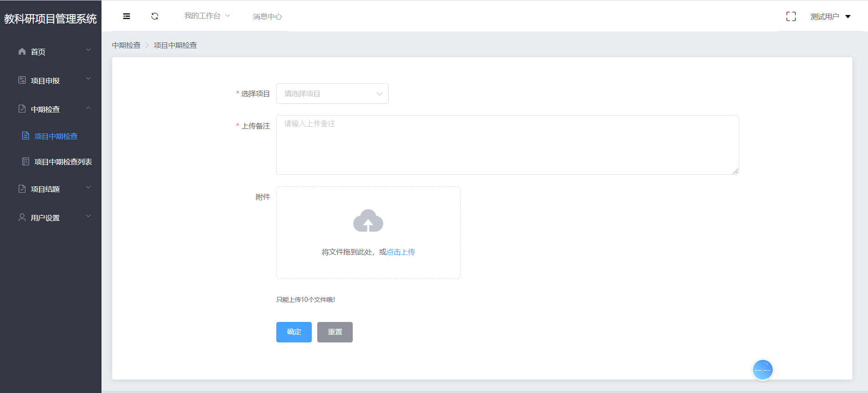
Task: Expand the 用户设置 menu chevron
Action: (x=88, y=216)
